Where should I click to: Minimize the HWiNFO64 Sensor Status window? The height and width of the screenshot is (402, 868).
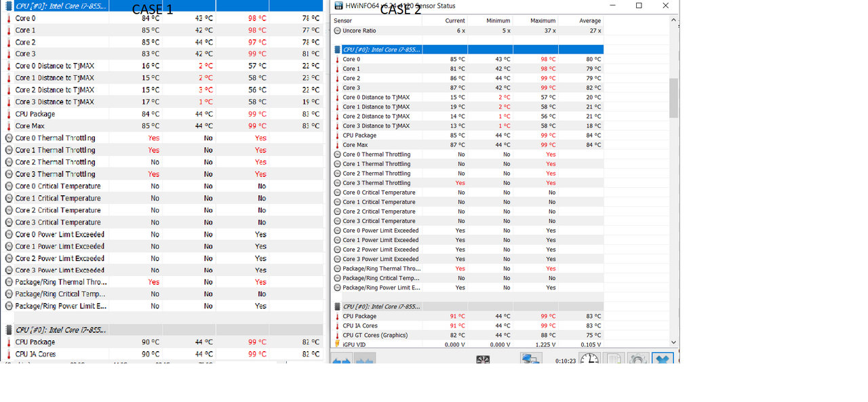point(611,6)
